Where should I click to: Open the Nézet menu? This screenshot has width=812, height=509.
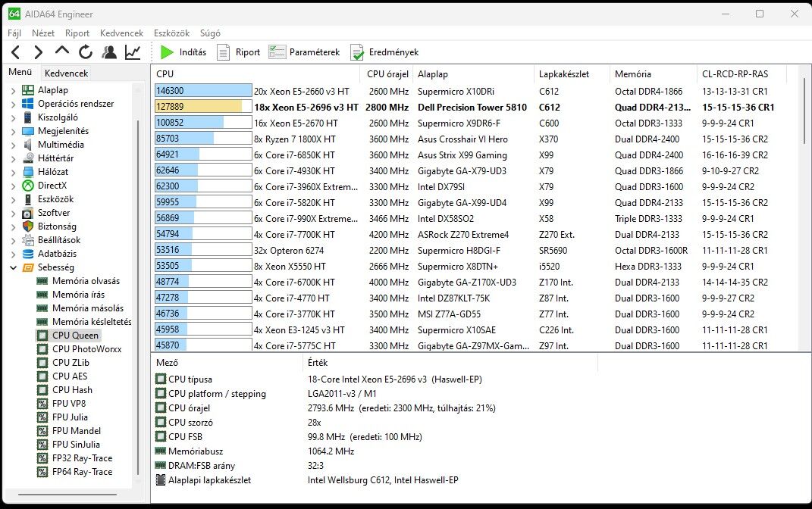pos(43,33)
